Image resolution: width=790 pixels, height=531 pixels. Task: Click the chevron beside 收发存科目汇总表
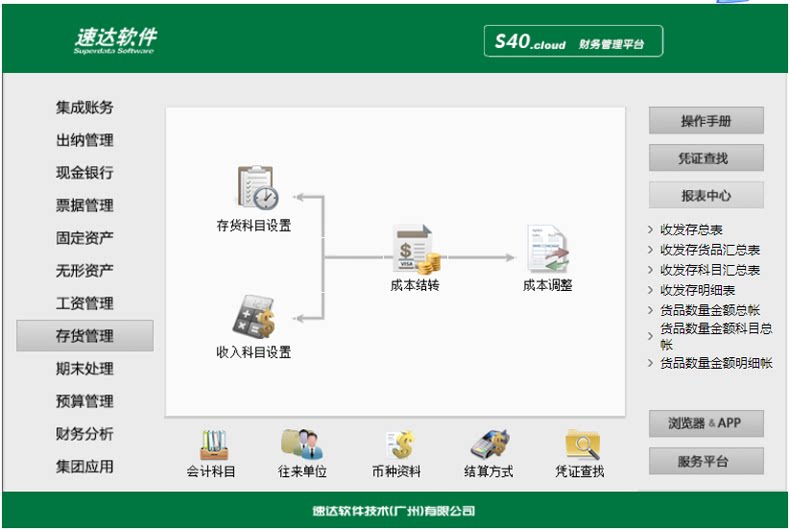point(650,270)
